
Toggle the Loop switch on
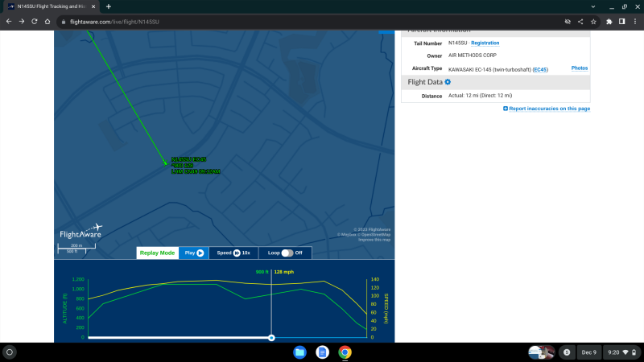click(287, 253)
